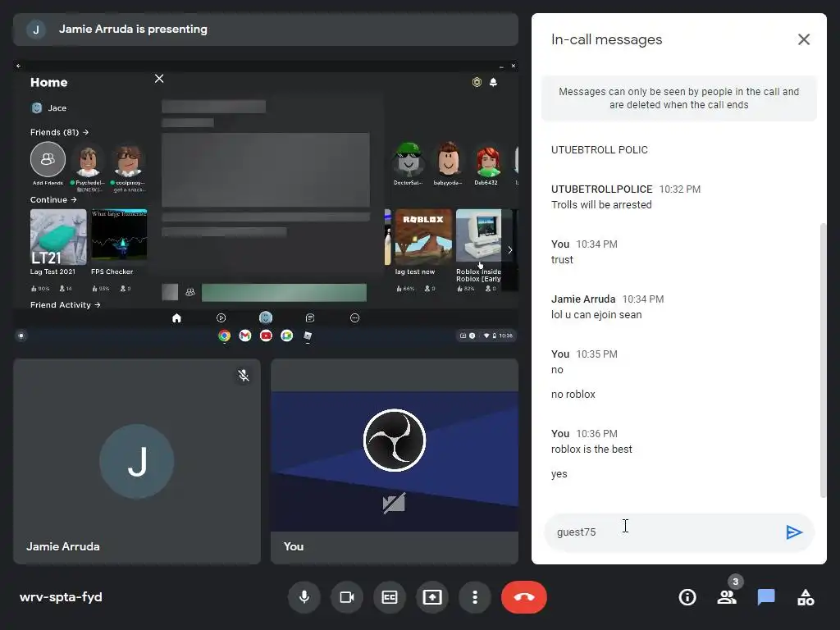Click the Roblox more circle icon

point(354,318)
